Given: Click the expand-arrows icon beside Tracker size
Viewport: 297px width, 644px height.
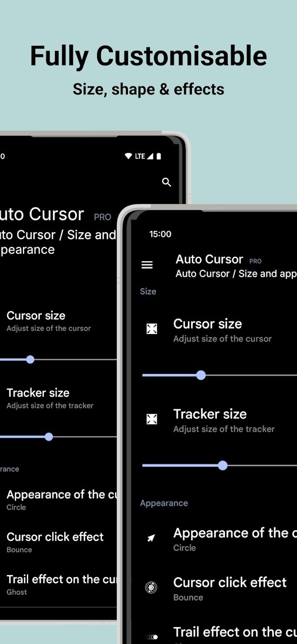Looking at the screenshot, I should [152, 419].
